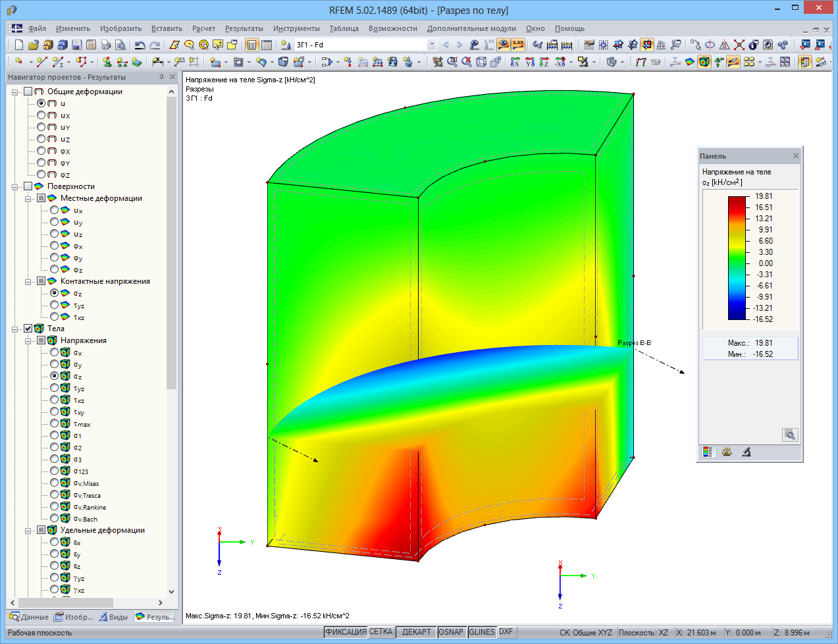This screenshot has width=838, height=644.
Task: Click the printer icon in the toolbar
Action: click(106, 45)
